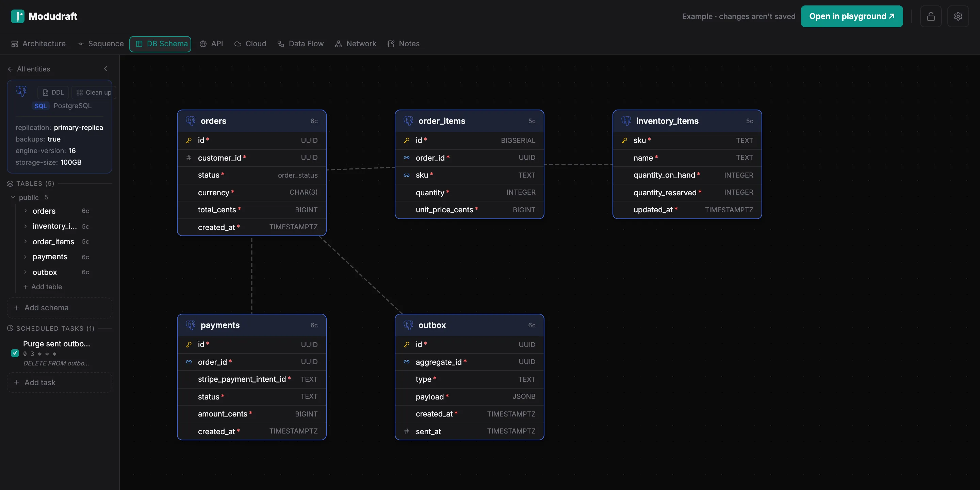Click the link icon beside outbox aggregate_id
Image resolution: width=980 pixels, height=490 pixels.
click(407, 362)
